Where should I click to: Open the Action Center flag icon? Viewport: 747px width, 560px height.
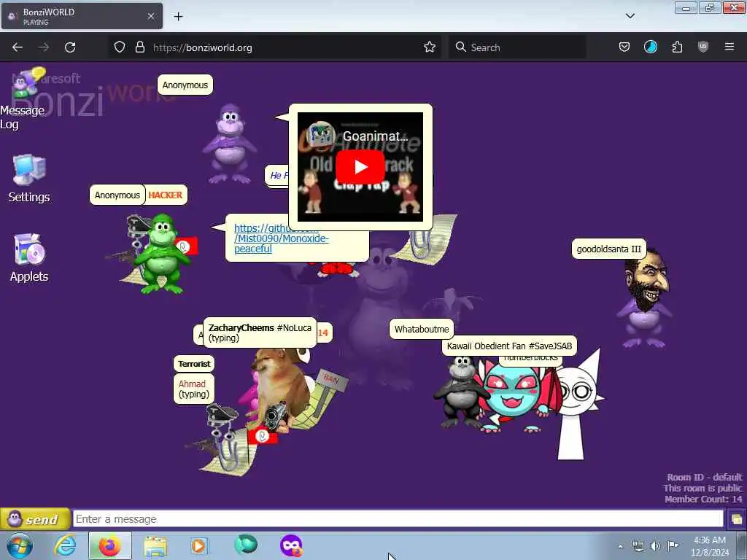[673, 545]
